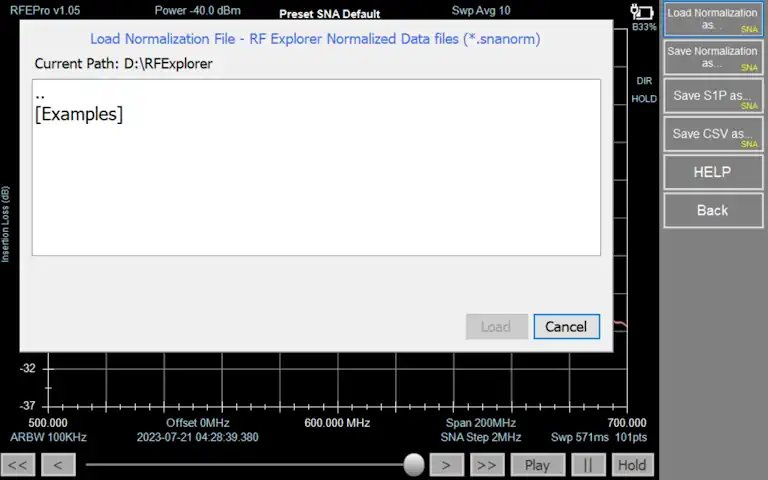Click the step back < button
The image size is (768, 480).
point(59,465)
